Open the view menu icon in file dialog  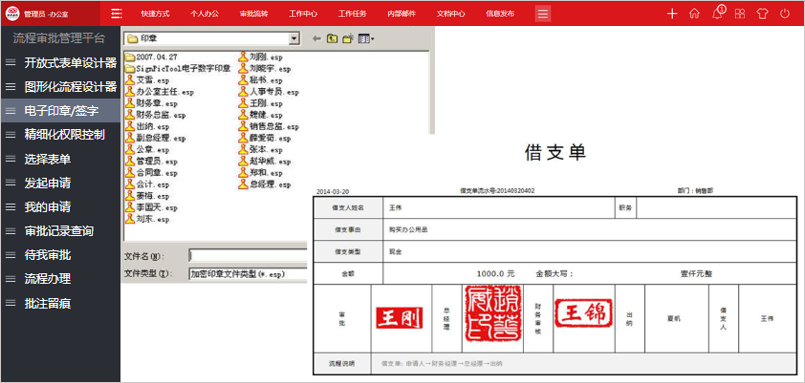click(x=366, y=39)
